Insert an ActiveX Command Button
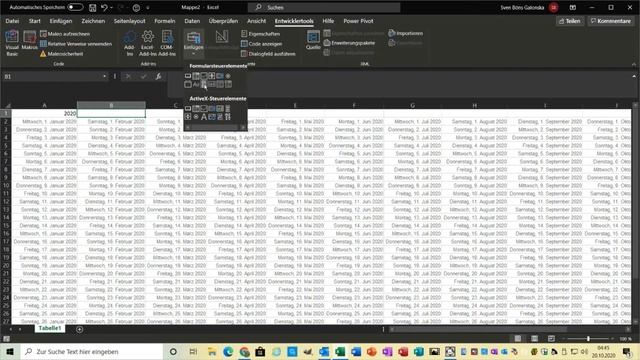This screenshot has height=360, width=640. (x=188, y=109)
